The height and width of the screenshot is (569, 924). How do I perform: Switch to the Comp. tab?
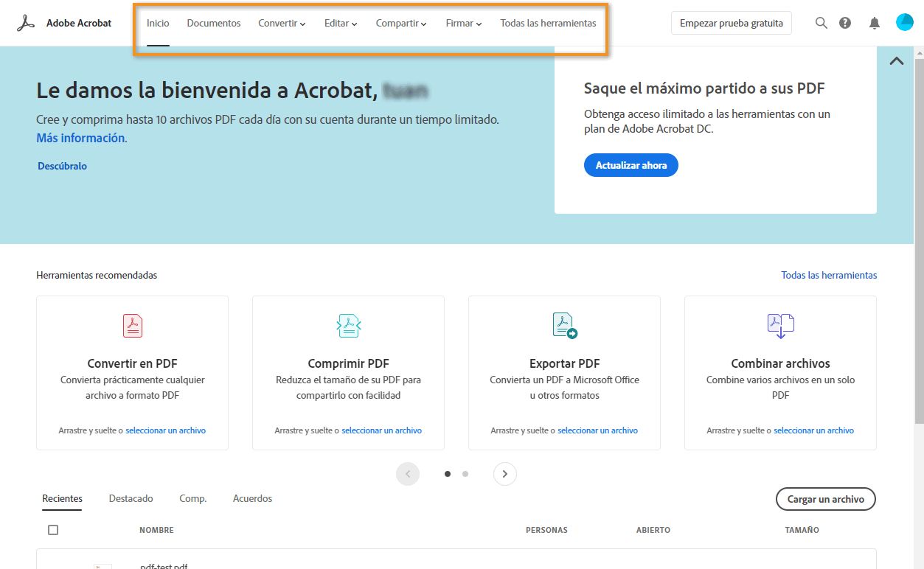pyautogui.click(x=193, y=499)
